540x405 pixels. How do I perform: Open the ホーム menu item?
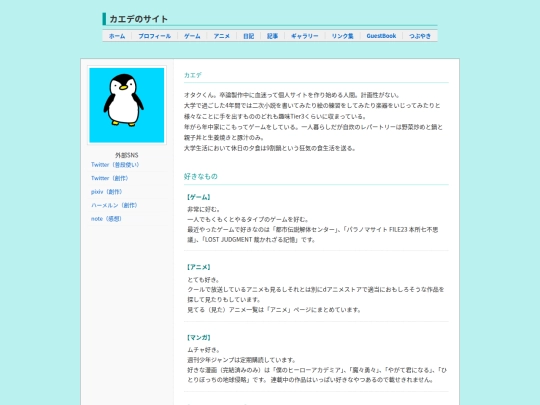tap(117, 36)
